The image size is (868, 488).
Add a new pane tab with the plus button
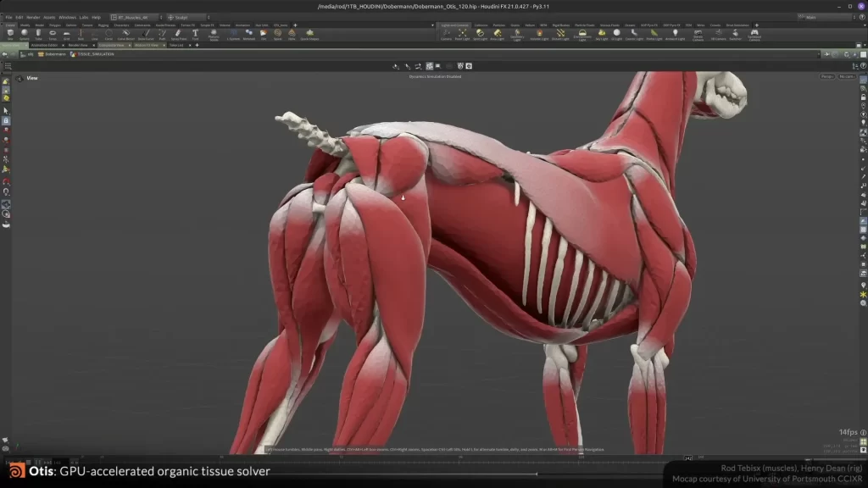click(197, 47)
